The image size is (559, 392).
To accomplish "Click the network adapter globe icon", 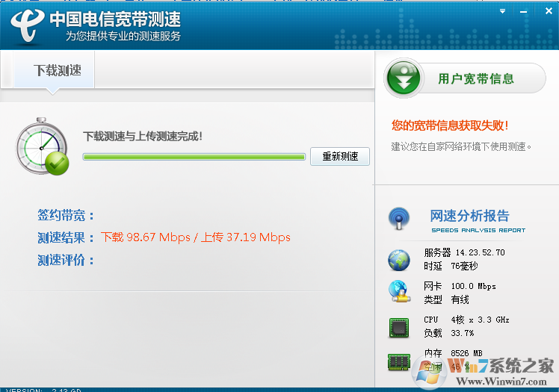I will click(399, 292).
